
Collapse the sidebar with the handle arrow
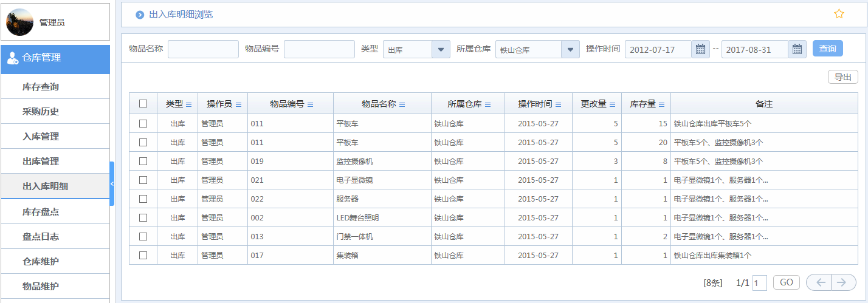tap(112, 183)
